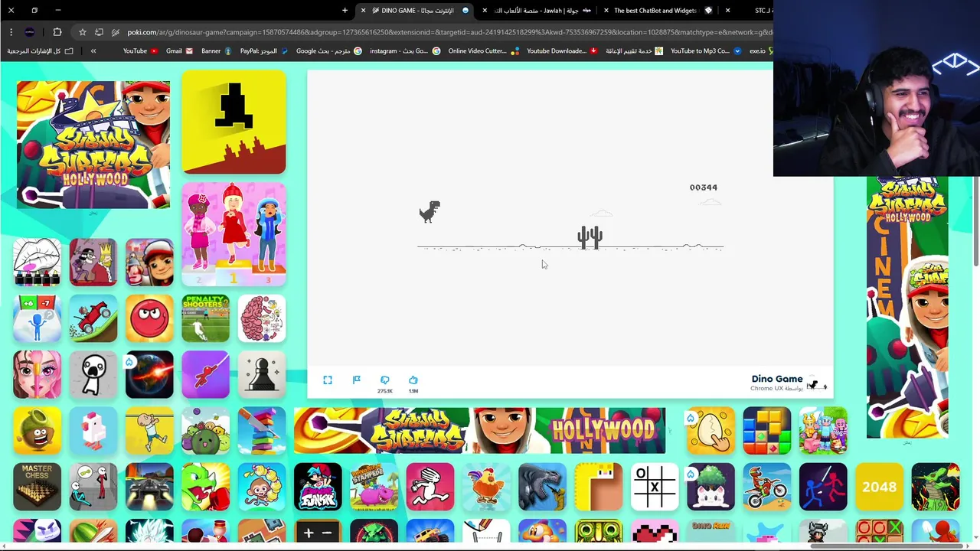Open the pink brain puzzle game tile
The height and width of the screenshot is (551, 980).
pyautogui.click(x=262, y=318)
